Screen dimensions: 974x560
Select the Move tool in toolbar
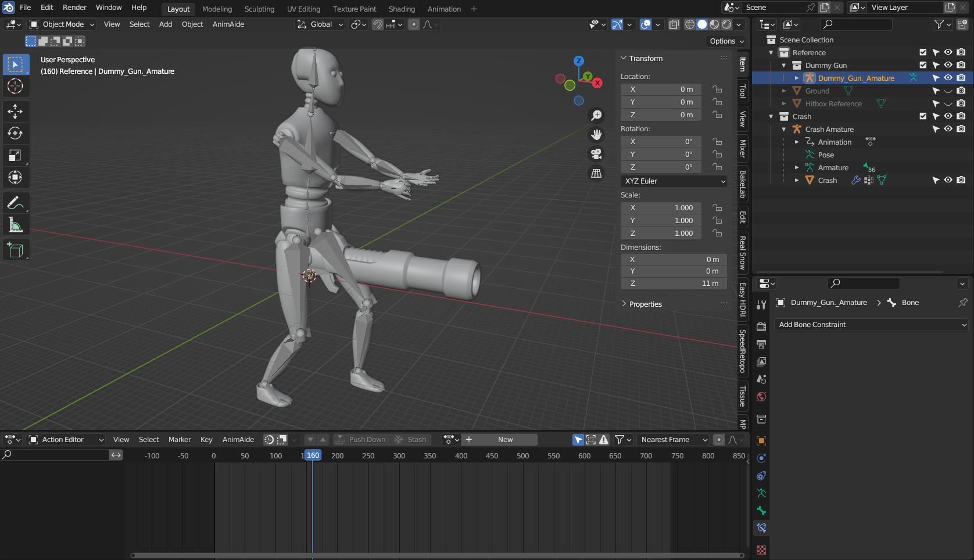pyautogui.click(x=15, y=111)
